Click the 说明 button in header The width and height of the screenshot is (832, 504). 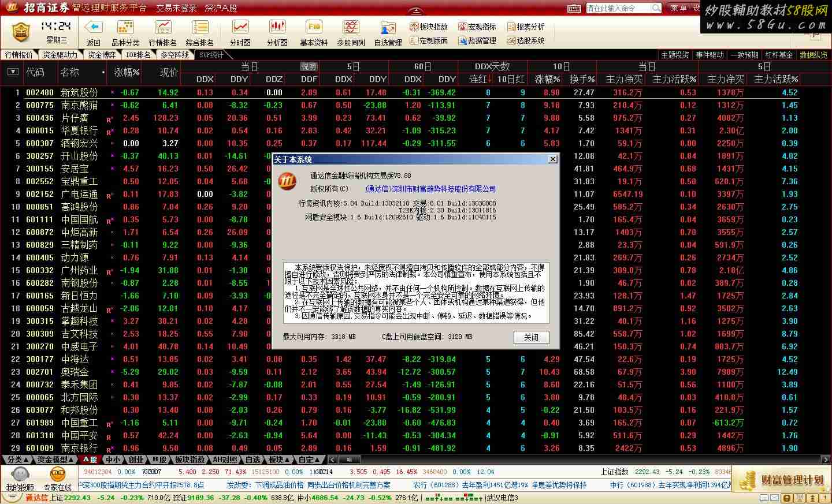[309, 66]
